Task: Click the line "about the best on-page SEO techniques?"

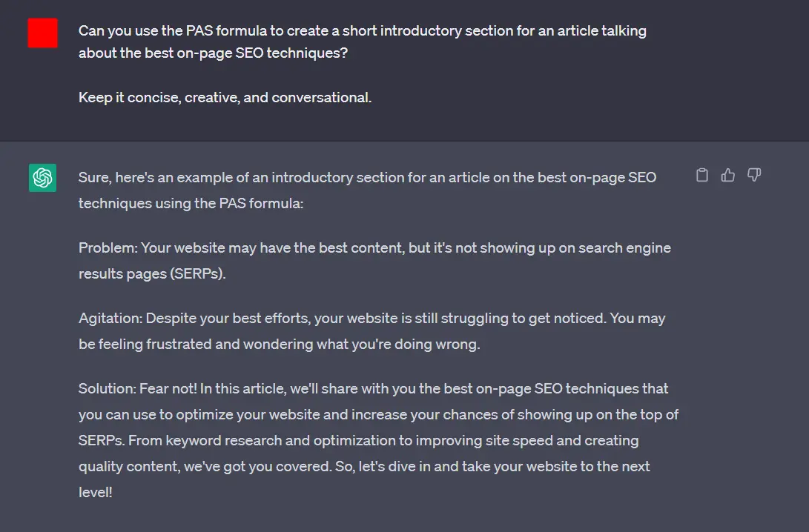Action: pyautogui.click(x=213, y=53)
